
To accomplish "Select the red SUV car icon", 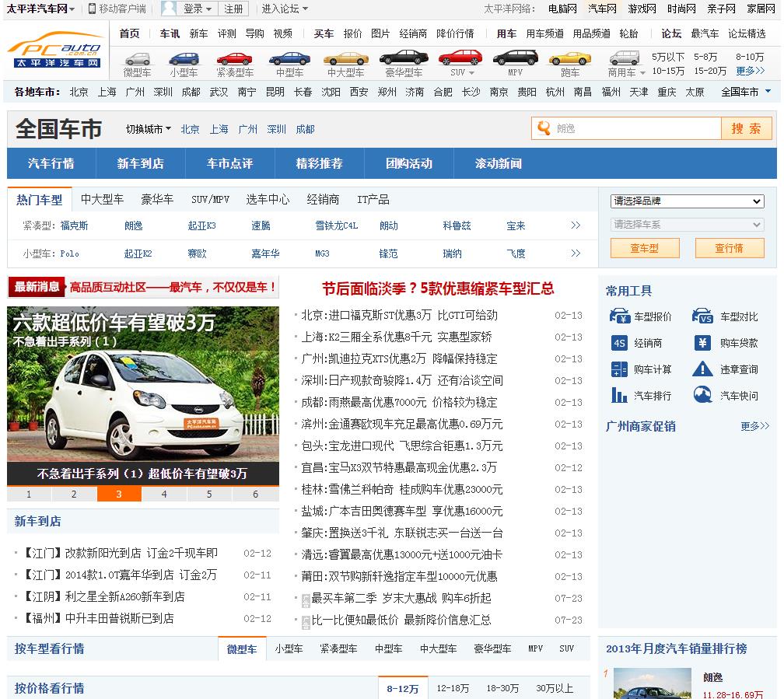I will point(460,58).
